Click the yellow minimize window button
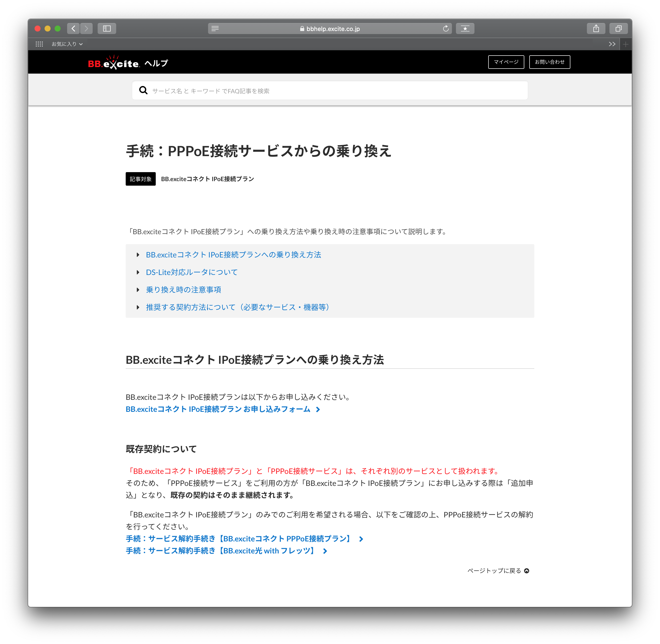Viewport: 660px width, 644px height. 48,29
